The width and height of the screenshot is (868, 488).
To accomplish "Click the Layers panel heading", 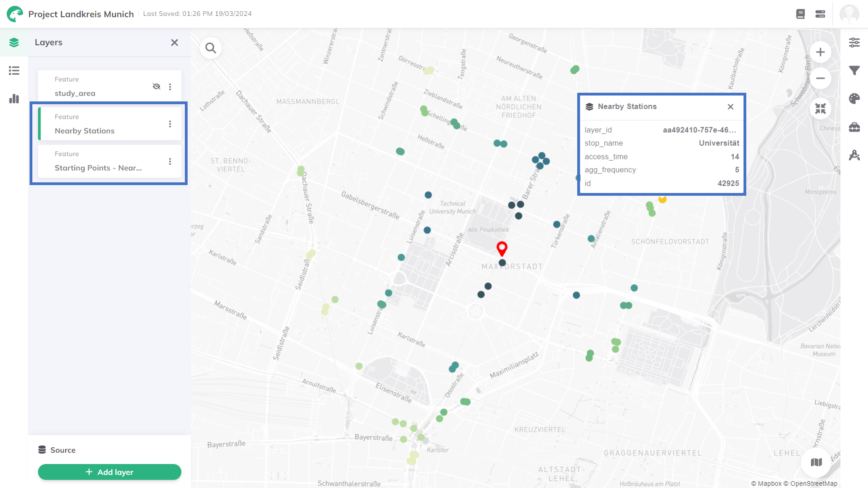I will click(x=49, y=42).
